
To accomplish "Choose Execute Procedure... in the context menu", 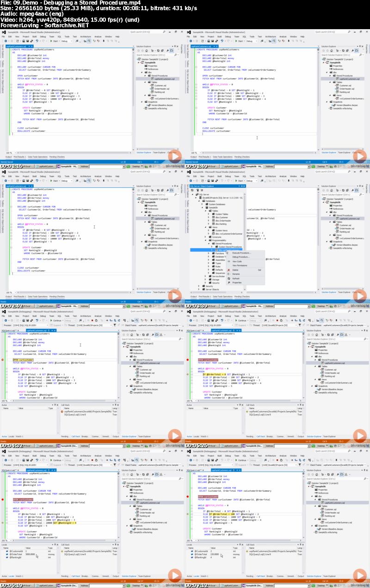I will (241, 253).
